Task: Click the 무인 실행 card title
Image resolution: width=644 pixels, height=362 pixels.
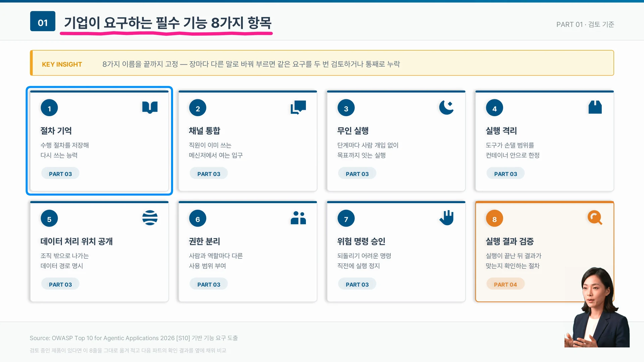Action: pos(353,130)
